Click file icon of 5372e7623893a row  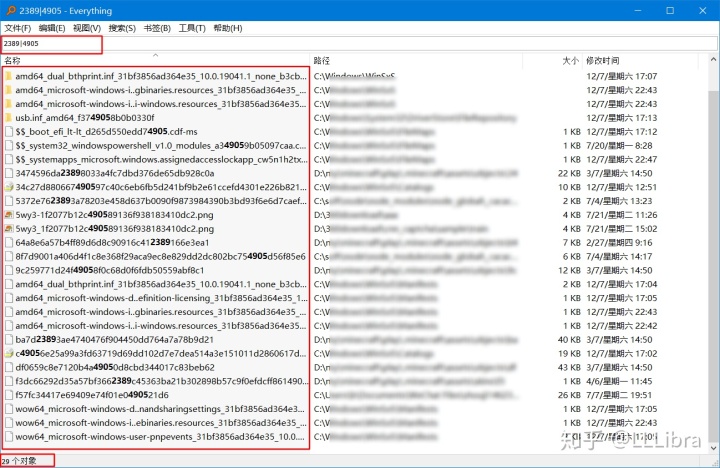9,201
